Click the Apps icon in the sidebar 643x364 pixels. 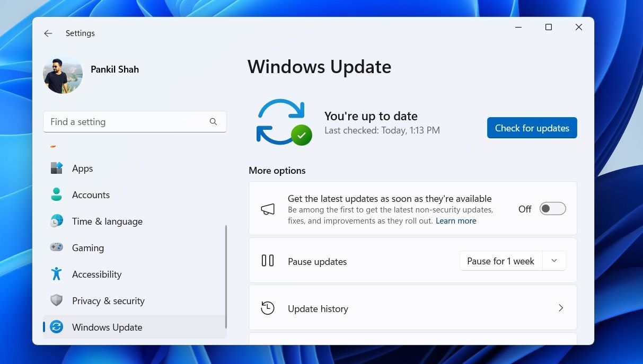[x=56, y=168]
